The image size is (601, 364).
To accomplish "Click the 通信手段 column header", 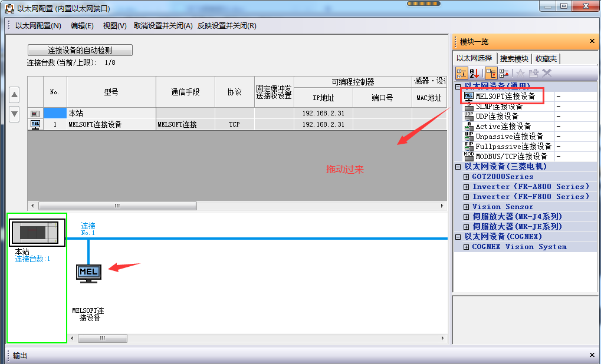I will (x=186, y=92).
